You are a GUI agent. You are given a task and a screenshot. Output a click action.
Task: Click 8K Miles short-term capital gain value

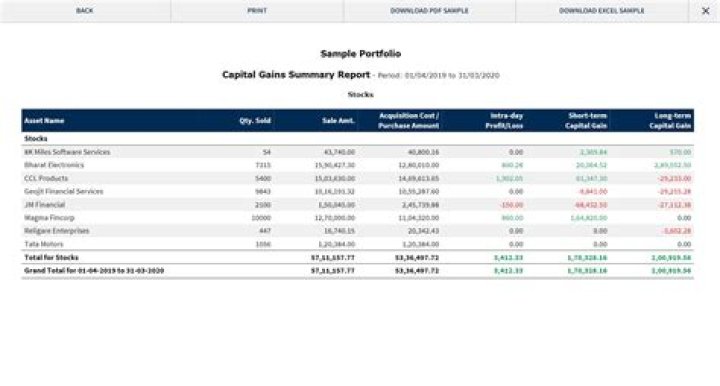[x=593, y=152]
